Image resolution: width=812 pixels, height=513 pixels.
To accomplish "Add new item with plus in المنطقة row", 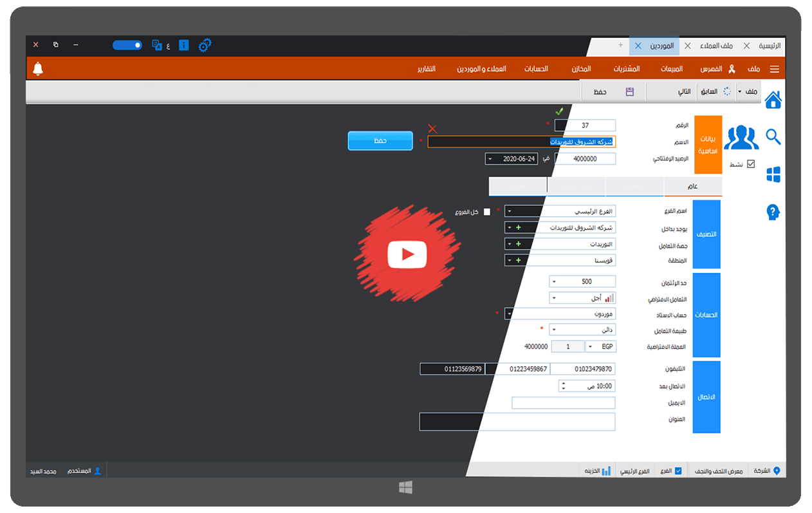I will tap(519, 261).
